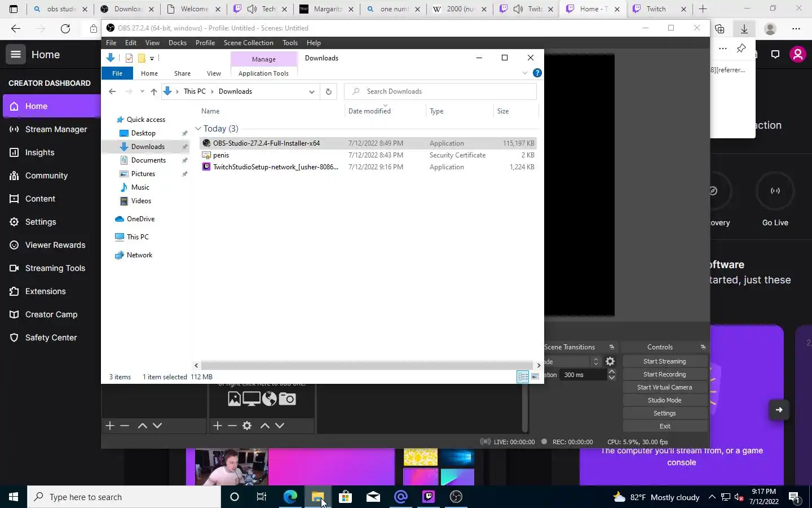812x508 pixels.
Task: Open the OBS Scene Collection menu
Action: coord(248,43)
